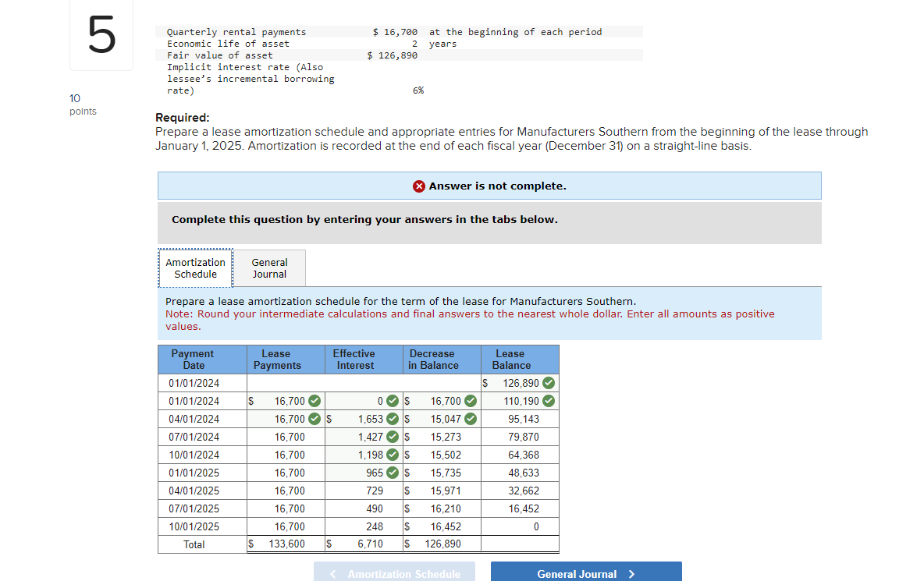Select lease balance cell showing 16,452
The height and width of the screenshot is (581, 924).
pos(520,508)
